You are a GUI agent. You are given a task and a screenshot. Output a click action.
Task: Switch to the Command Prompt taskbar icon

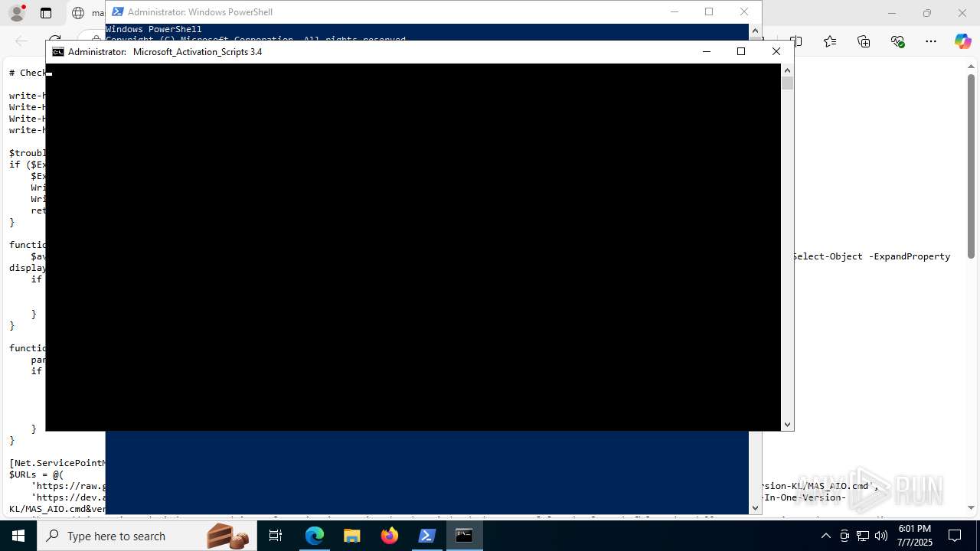(464, 536)
